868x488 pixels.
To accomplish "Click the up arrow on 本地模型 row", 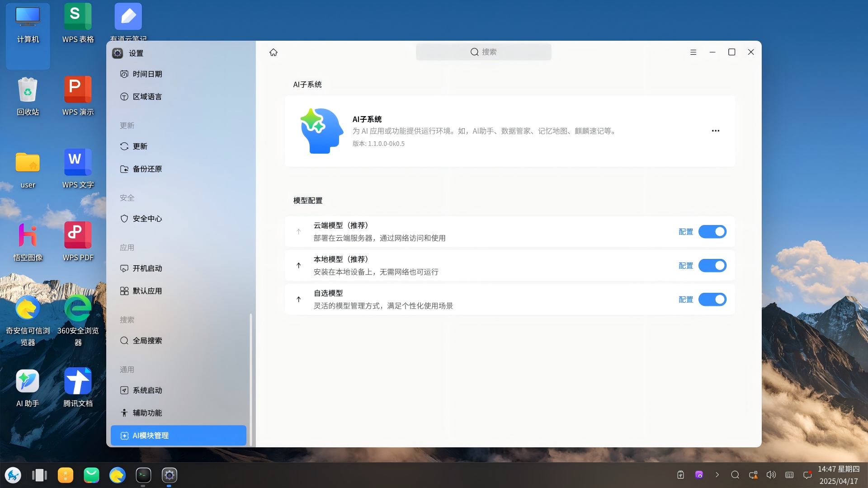I will coord(298,266).
